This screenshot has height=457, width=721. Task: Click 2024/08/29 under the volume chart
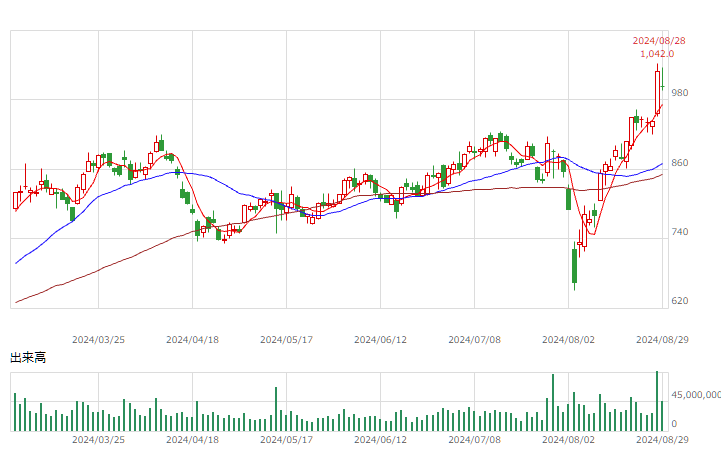pyautogui.click(x=662, y=440)
